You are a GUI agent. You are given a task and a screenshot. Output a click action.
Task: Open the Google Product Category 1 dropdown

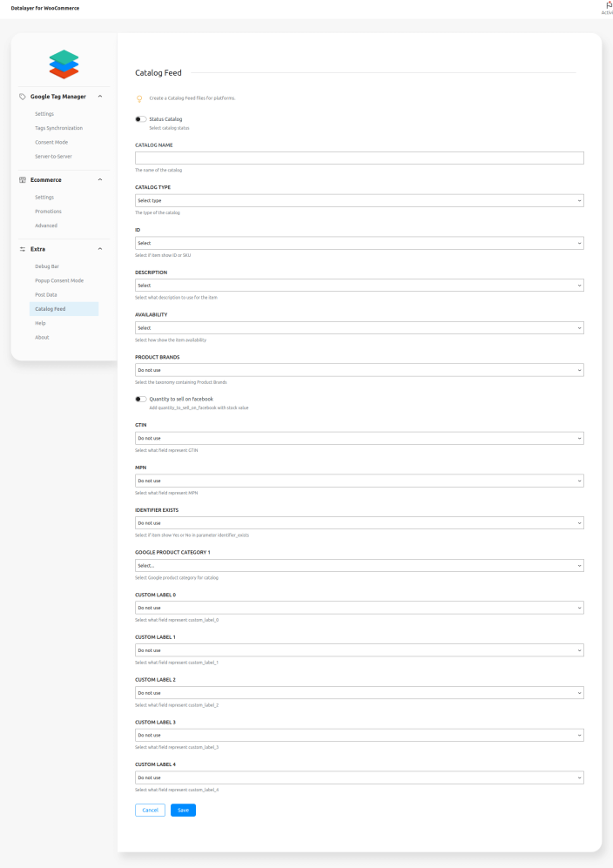click(359, 566)
